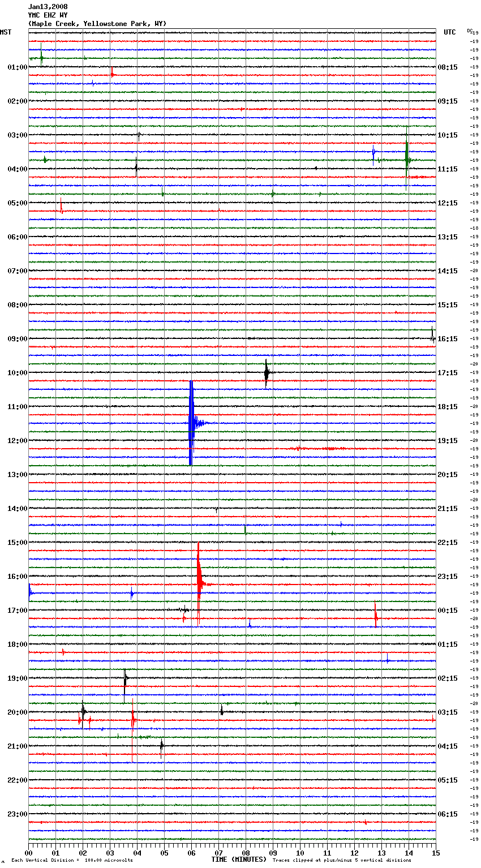Select the 19:00 MST time label
Image resolution: width=481 pixels, height=868 pixels.
pyautogui.click(x=17, y=678)
